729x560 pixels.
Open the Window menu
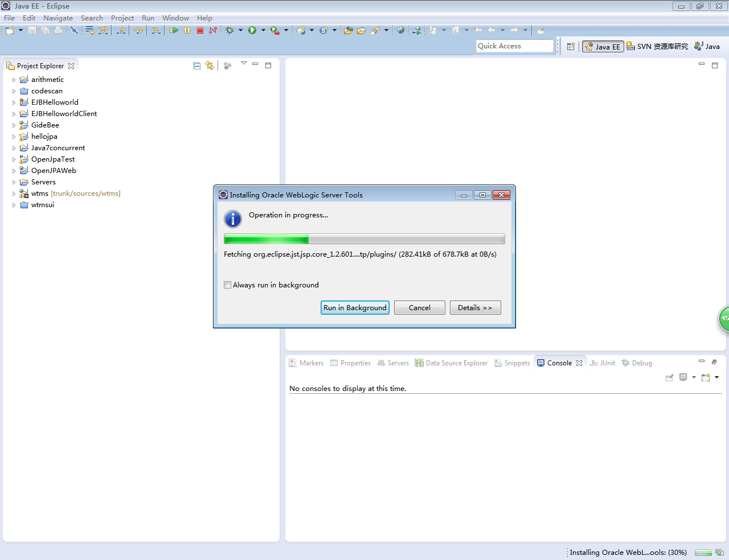coord(175,18)
